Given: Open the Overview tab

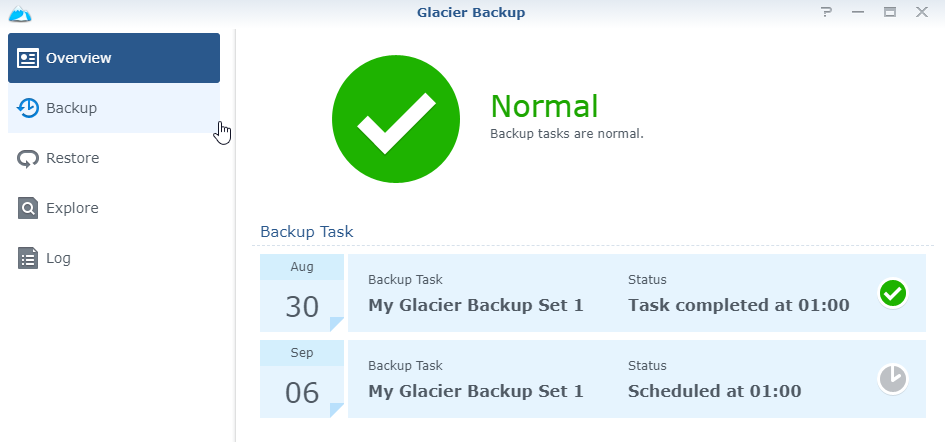Looking at the screenshot, I should (x=114, y=58).
